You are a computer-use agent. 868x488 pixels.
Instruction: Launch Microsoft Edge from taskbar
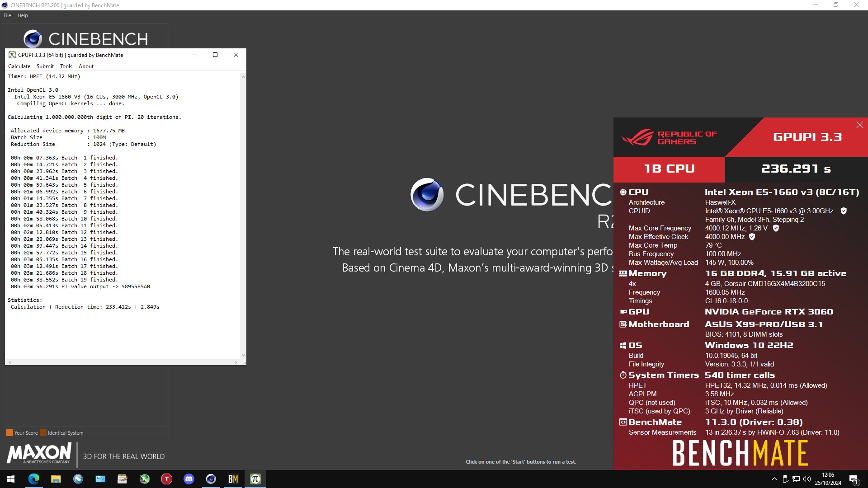pyautogui.click(x=33, y=479)
